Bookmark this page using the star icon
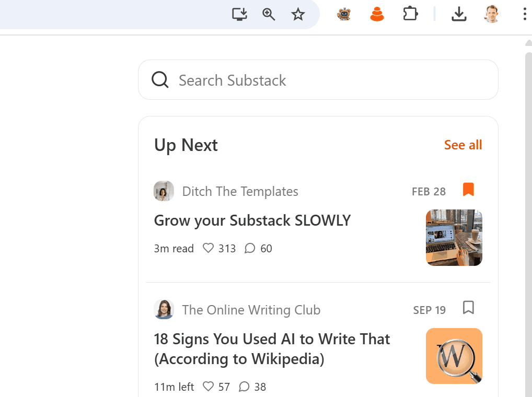 tap(298, 14)
